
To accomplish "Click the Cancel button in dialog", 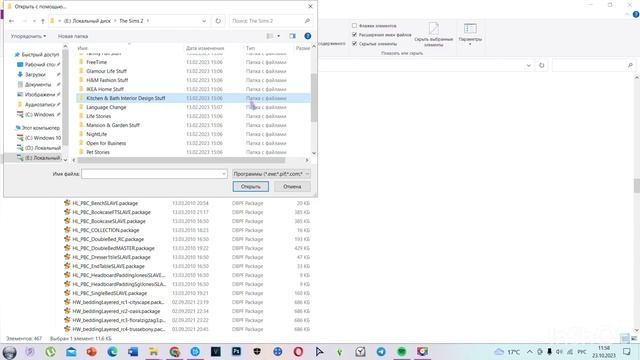I will click(x=292, y=187).
